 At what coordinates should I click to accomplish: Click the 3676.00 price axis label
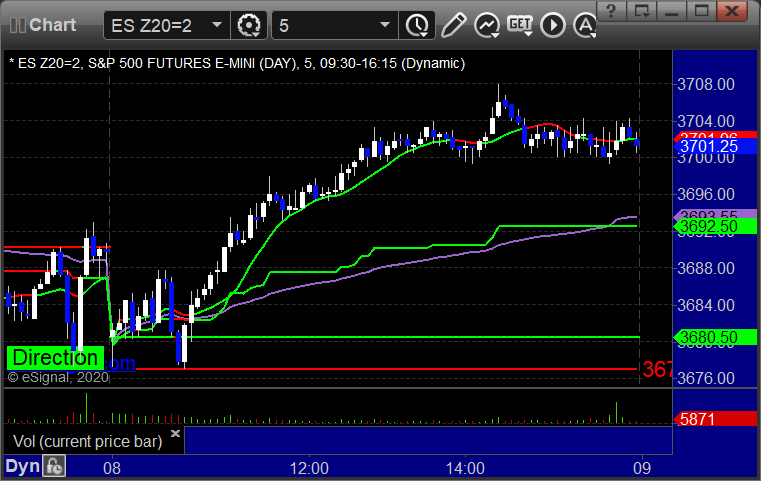coord(706,378)
